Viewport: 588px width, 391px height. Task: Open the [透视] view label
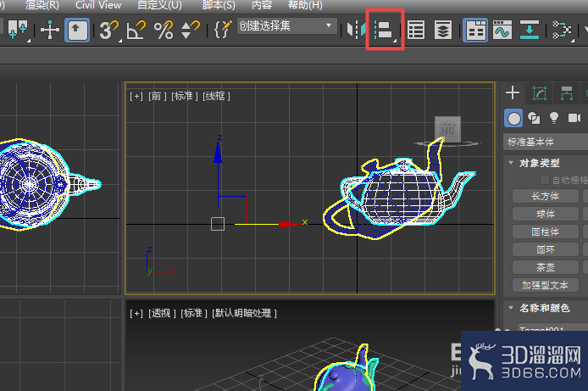[162, 313]
